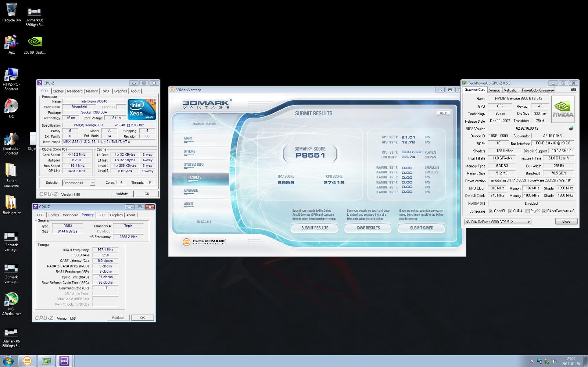This screenshot has height=367, width=588.
Task: Click Validate in the CPU-Z Memory window
Action: click(118, 318)
